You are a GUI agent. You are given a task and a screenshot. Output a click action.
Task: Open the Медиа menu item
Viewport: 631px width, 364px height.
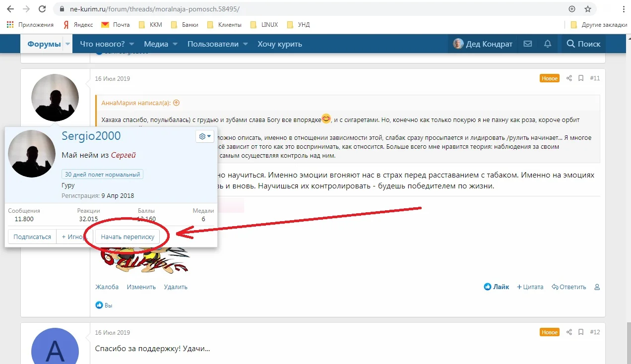156,44
